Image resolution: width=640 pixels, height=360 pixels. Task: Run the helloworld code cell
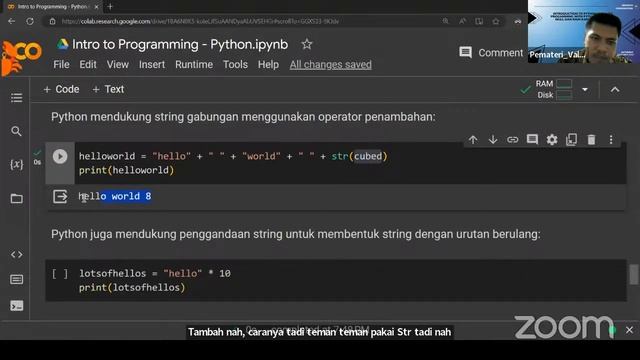click(x=60, y=156)
